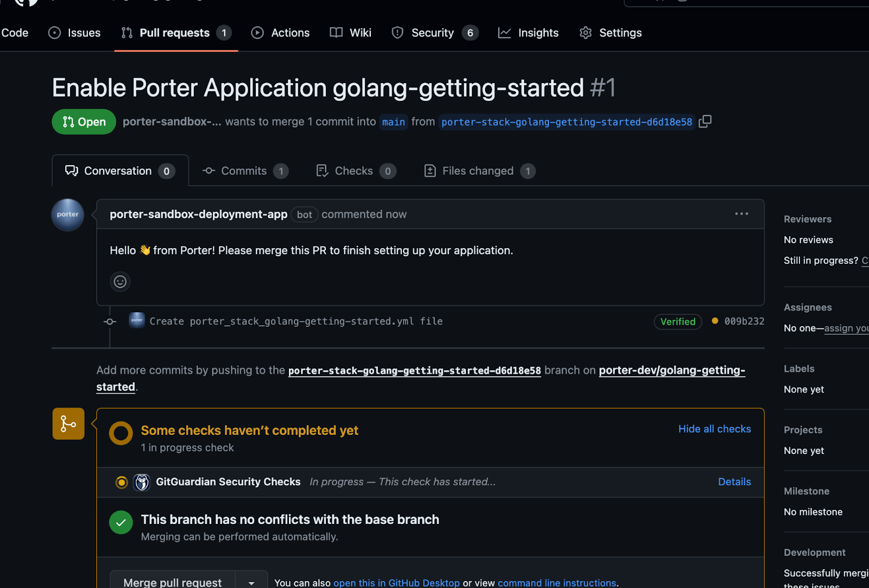
Task: Click the GitGuardian logo icon
Action: click(142, 482)
